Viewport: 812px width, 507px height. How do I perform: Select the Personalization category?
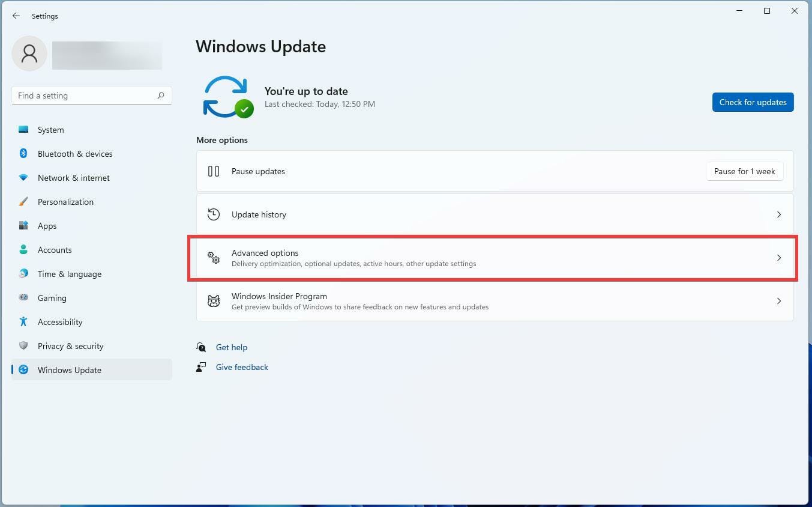65,202
